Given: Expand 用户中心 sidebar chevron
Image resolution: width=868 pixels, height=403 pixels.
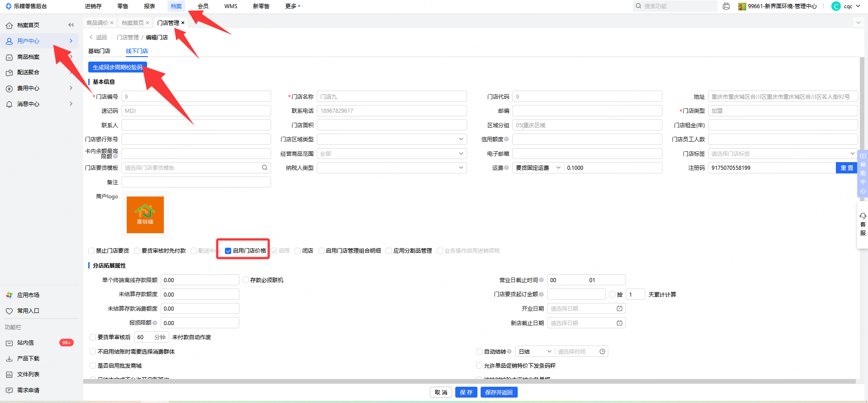Looking at the screenshot, I should click(71, 41).
